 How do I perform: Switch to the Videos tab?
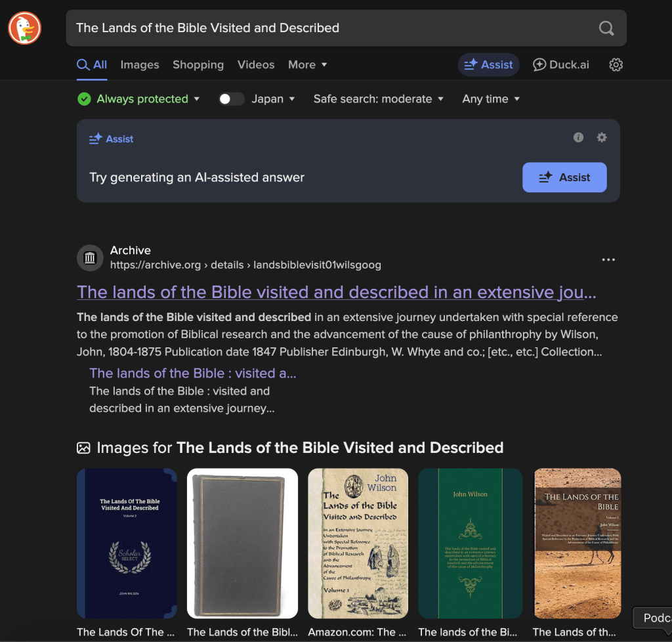click(x=256, y=65)
